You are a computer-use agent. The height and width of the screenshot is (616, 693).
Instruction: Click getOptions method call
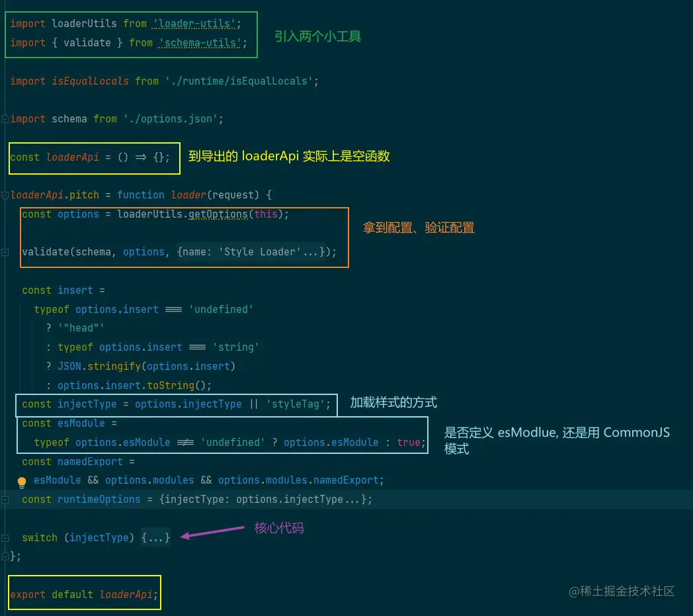coord(218,214)
